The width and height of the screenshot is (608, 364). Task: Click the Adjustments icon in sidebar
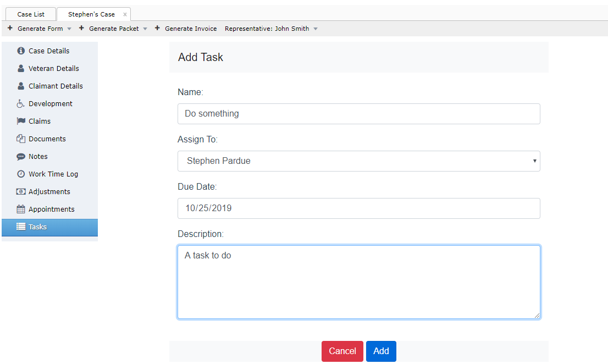(x=20, y=191)
